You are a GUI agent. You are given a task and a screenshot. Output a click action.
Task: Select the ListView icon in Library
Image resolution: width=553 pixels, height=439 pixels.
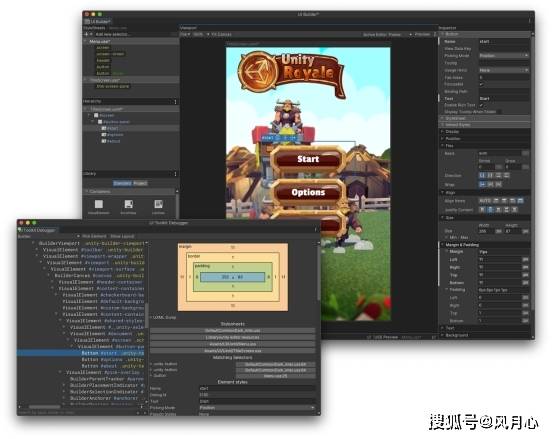click(x=158, y=204)
